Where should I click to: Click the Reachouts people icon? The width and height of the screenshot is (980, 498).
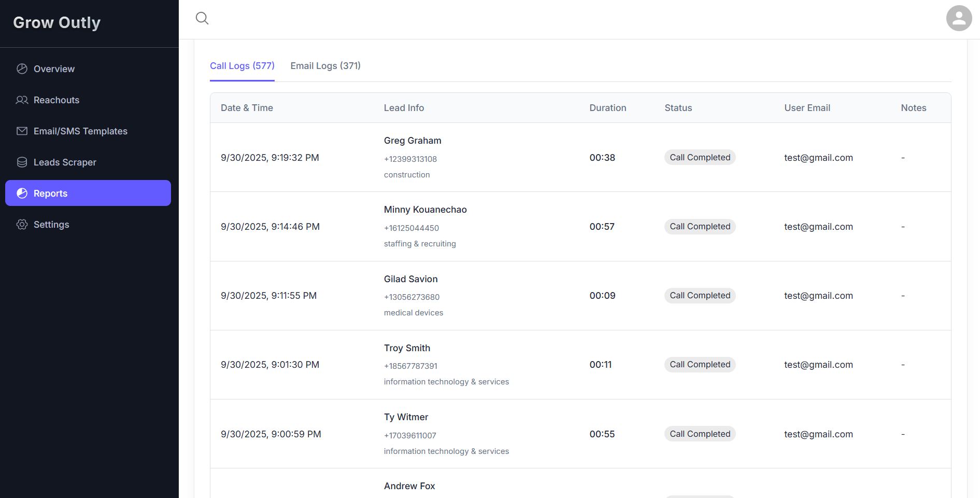[22, 100]
